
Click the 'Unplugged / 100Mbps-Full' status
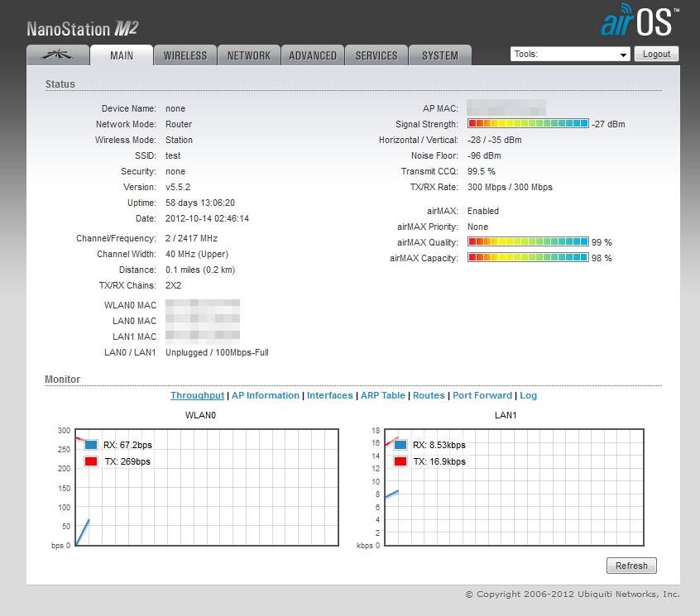point(217,352)
